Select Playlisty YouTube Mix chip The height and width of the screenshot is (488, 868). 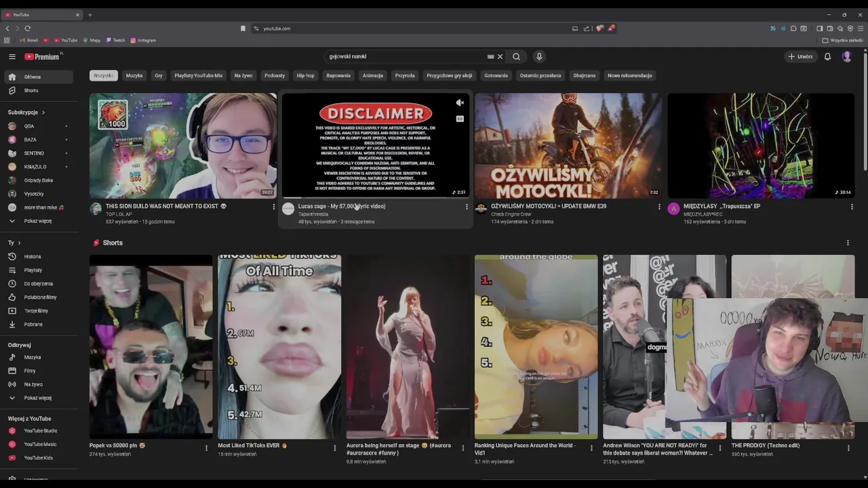(198, 75)
